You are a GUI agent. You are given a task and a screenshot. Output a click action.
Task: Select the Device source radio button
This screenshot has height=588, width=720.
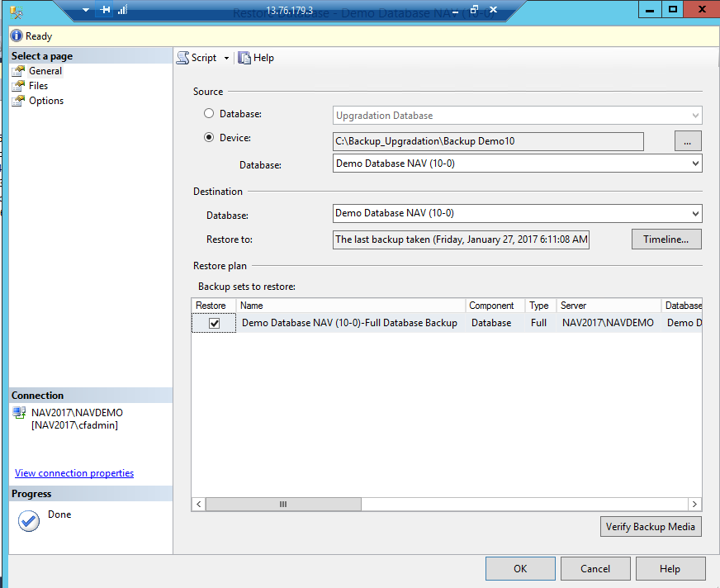click(x=209, y=137)
